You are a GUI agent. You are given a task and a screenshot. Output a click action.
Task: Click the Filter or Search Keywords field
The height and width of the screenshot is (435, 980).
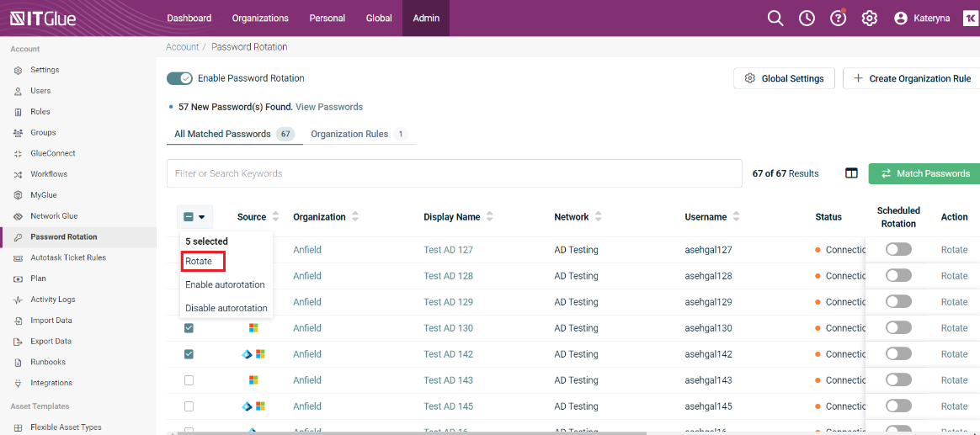click(455, 173)
